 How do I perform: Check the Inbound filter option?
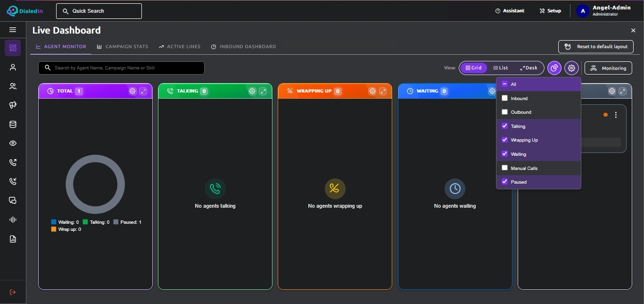(504, 98)
